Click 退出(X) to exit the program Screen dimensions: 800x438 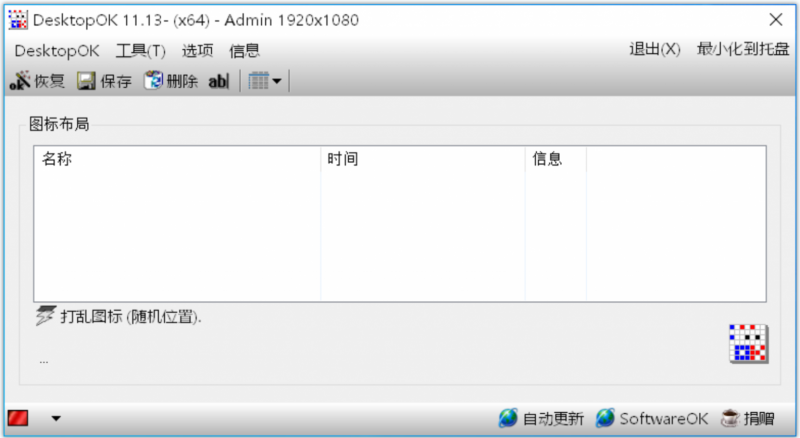click(655, 49)
